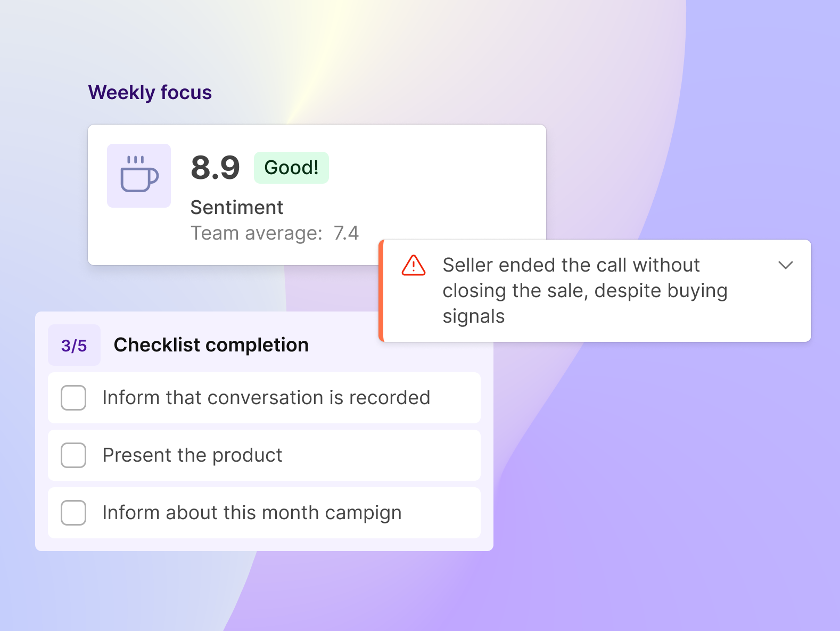
Task: Click the 8.9 sentiment score
Action: [215, 168]
